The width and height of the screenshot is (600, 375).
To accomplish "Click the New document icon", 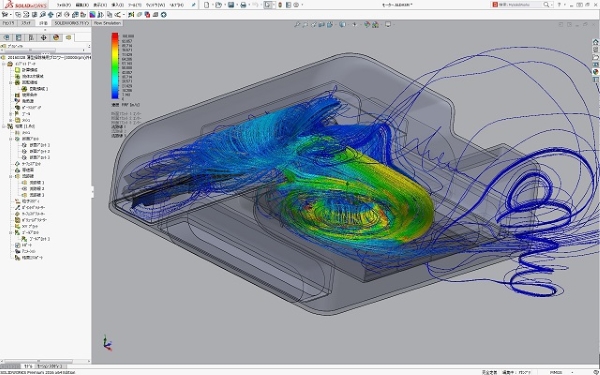I will coord(207,5).
